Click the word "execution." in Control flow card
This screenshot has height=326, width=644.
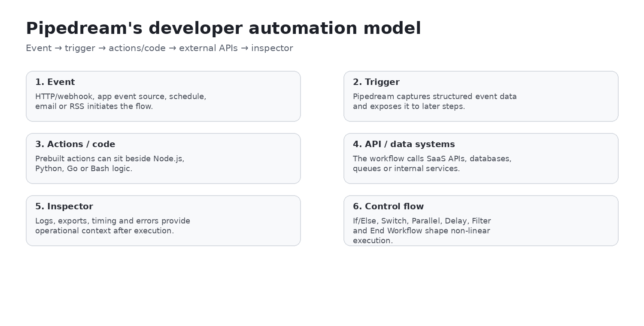[x=373, y=241]
